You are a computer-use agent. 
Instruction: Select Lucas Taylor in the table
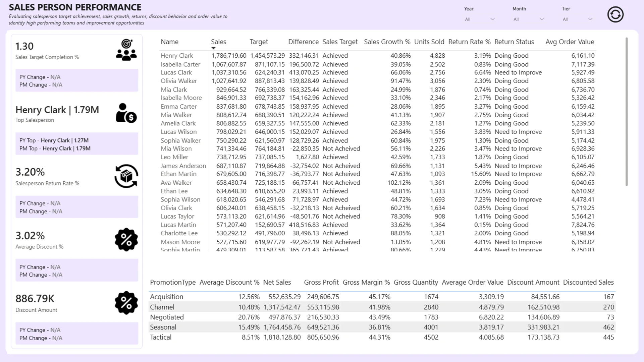(177, 216)
